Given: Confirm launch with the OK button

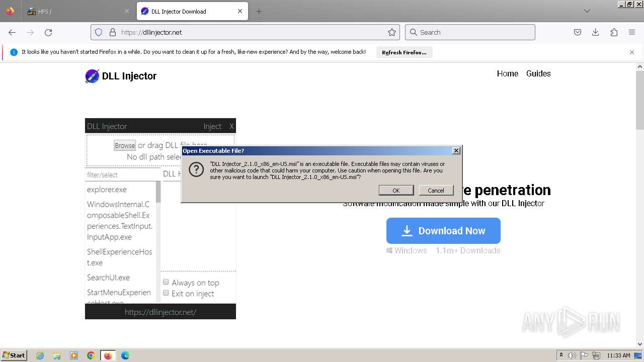Looking at the screenshot, I should (x=396, y=190).
